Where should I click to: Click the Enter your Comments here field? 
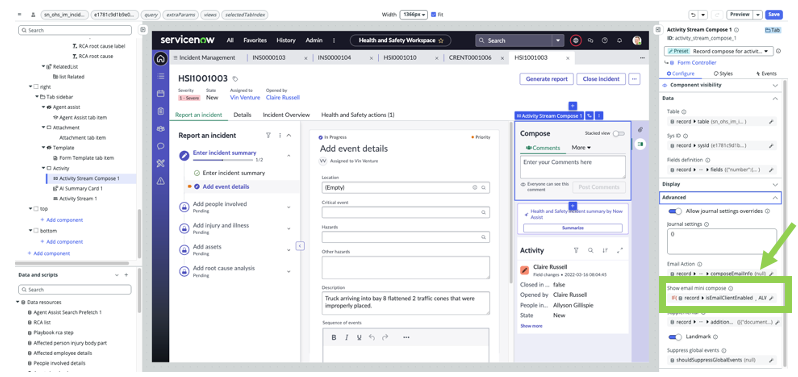(x=573, y=167)
